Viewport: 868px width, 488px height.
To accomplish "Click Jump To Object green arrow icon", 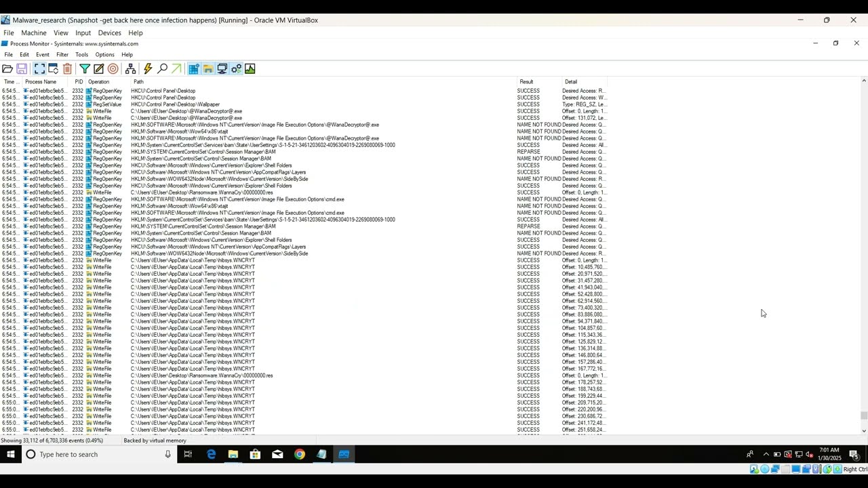I will pyautogui.click(x=176, y=68).
